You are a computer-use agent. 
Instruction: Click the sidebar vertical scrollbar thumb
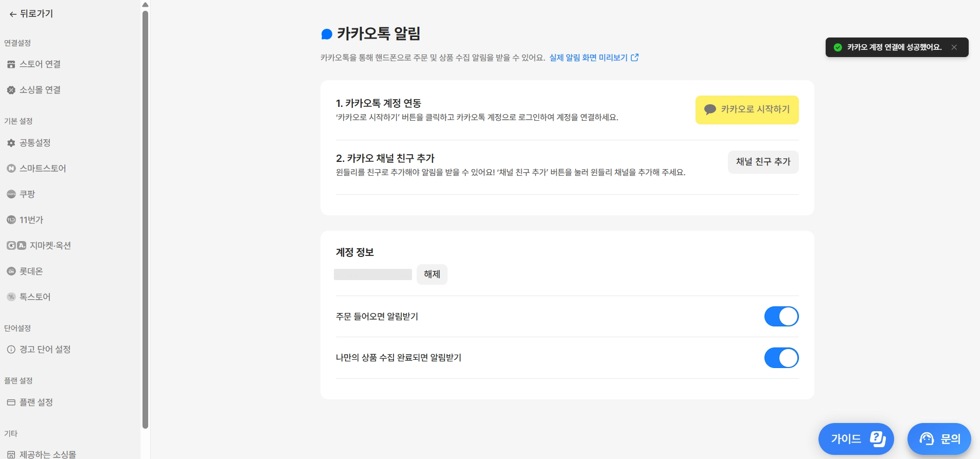point(145,219)
